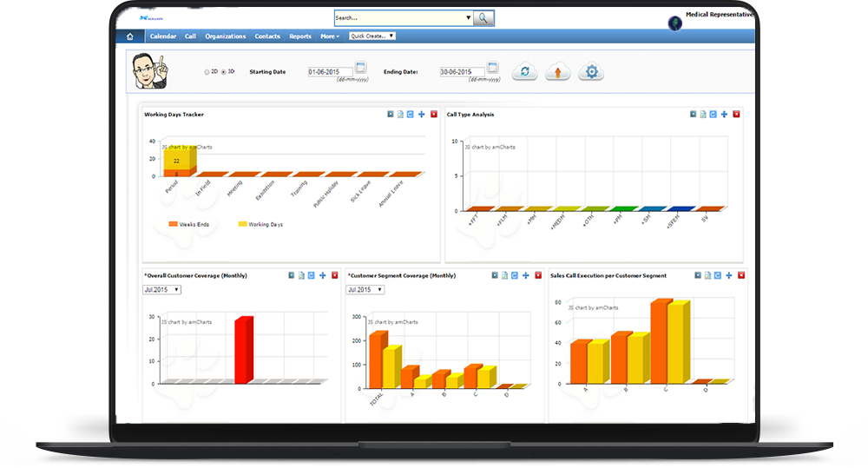Image resolution: width=868 pixels, height=468 pixels.
Task: Select the 3D chart radio button
Action: click(224, 72)
